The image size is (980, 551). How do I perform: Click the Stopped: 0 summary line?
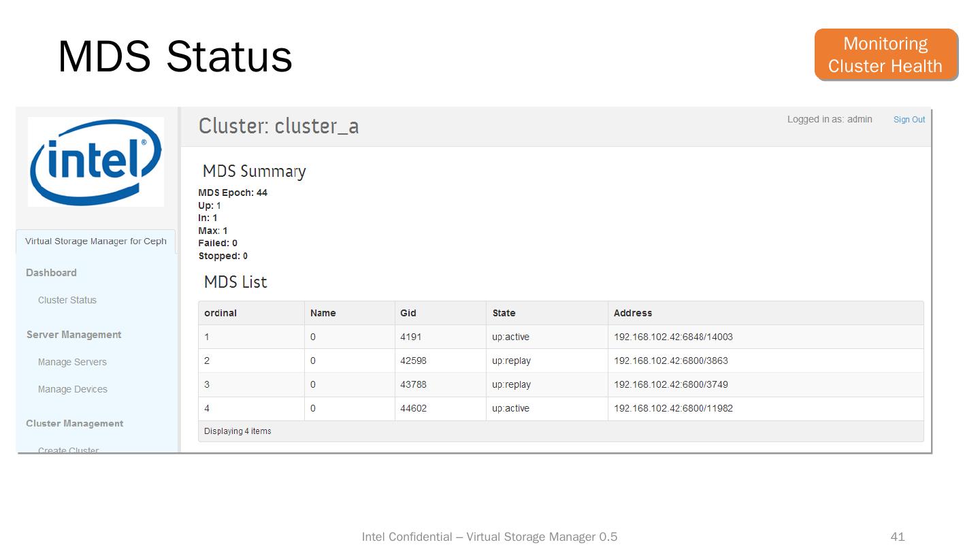click(x=223, y=256)
